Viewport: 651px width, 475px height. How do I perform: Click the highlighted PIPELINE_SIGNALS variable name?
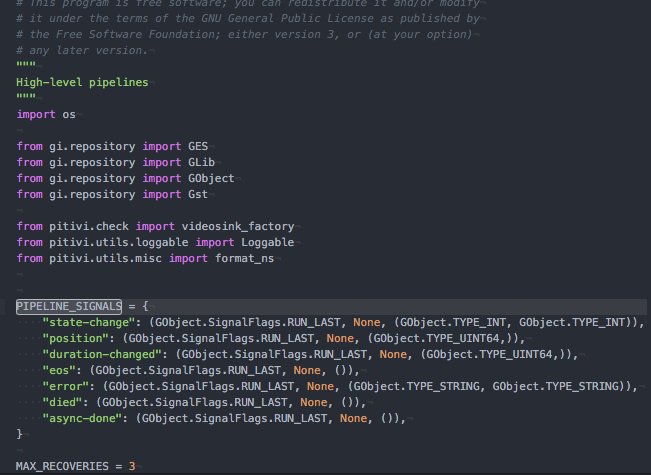pos(69,307)
